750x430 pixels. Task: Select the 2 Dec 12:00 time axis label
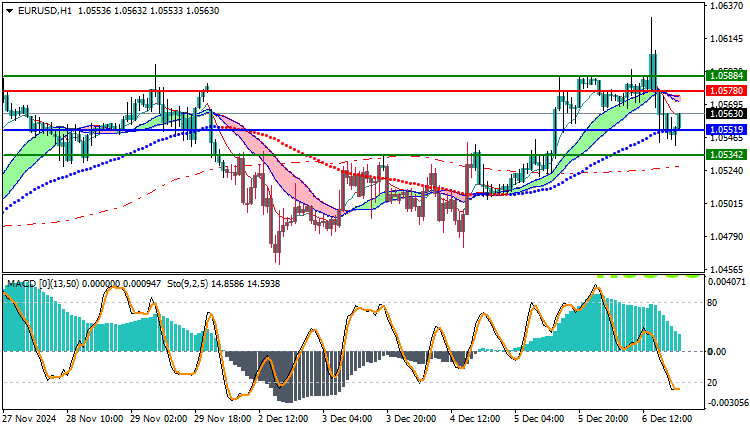(284, 419)
